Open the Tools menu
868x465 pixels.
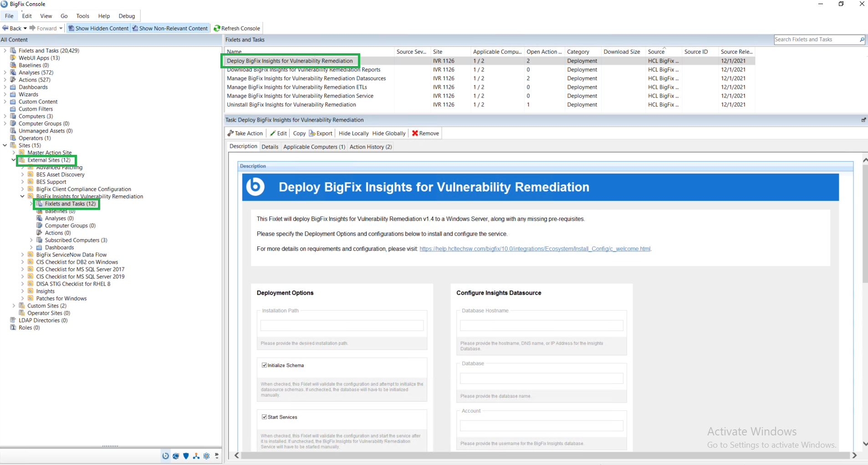tap(83, 16)
